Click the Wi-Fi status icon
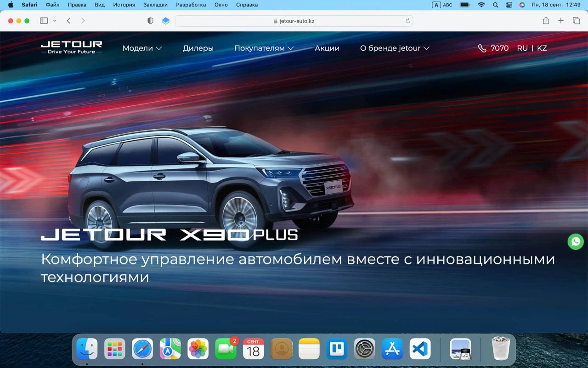Screen dimensions: 588x368 (x=481, y=5)
